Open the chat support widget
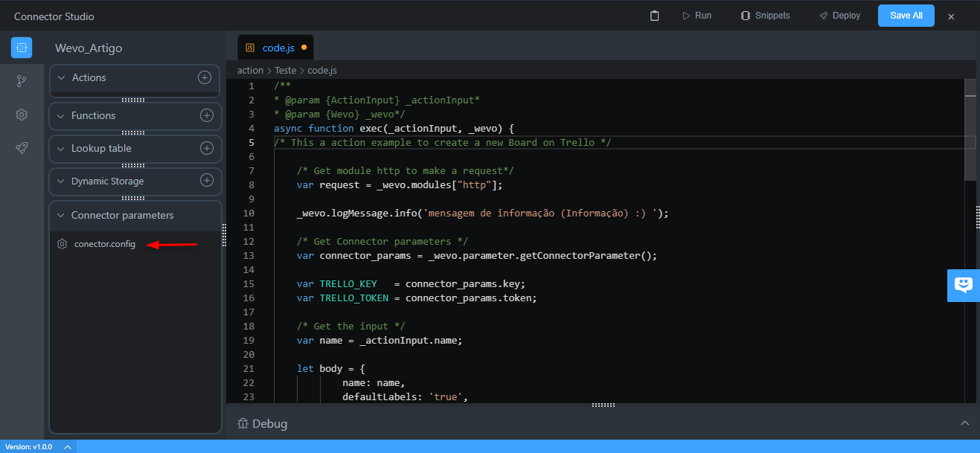 (x=964, y=285)
